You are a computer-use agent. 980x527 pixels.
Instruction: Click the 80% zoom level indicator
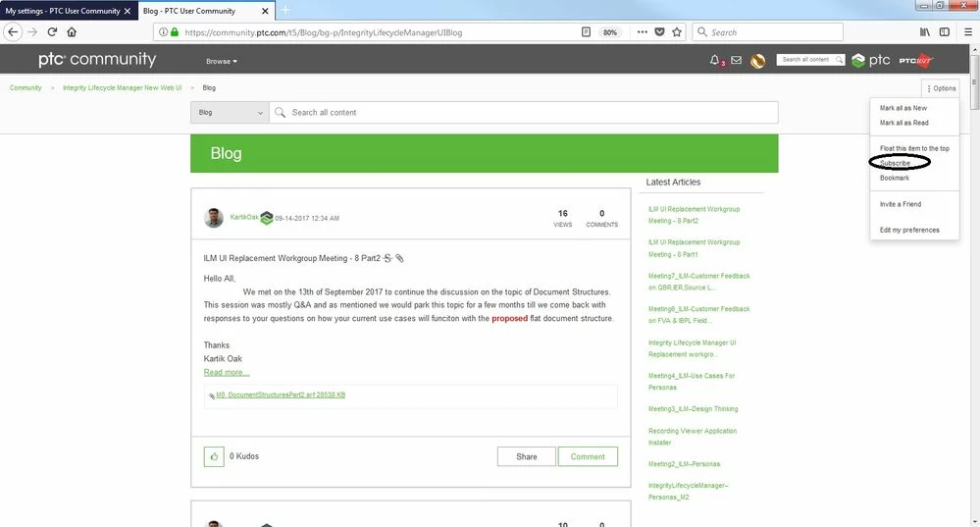point(610,32)
